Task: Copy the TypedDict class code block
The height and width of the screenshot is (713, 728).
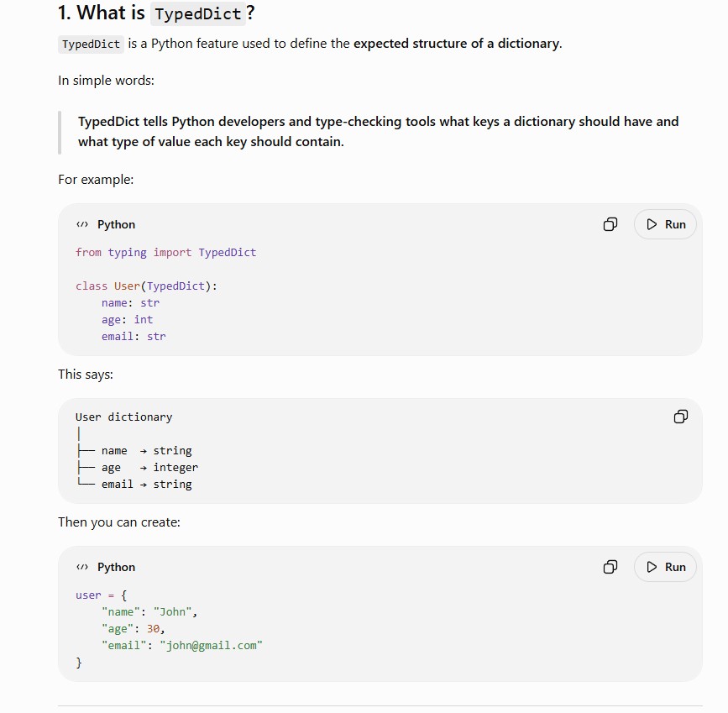Action: (x=610, y=224)
